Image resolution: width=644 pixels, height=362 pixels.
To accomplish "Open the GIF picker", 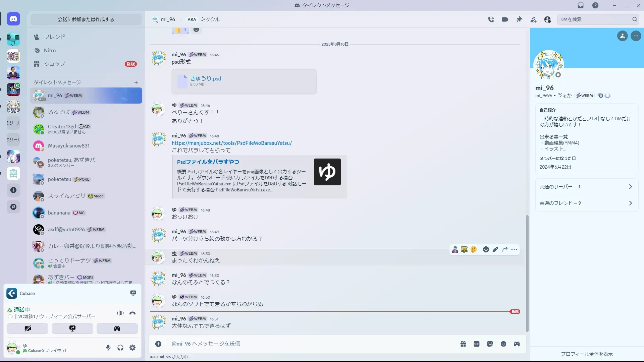I will 477,344.
